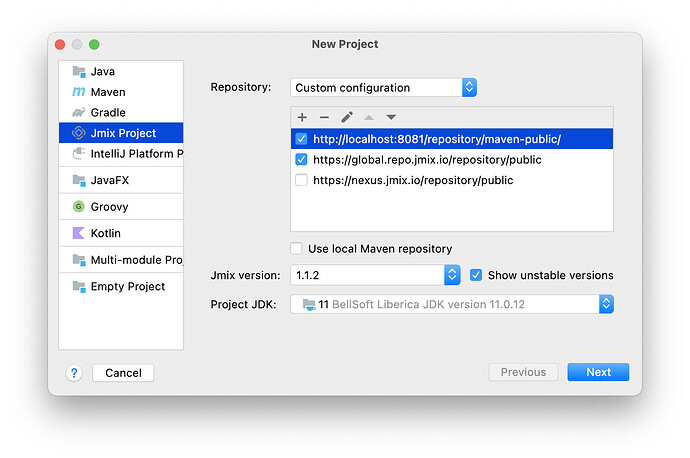Uncheck localhost:8081 maven-public repository
The image size is (690, 458).
click(x=301, y=139)
